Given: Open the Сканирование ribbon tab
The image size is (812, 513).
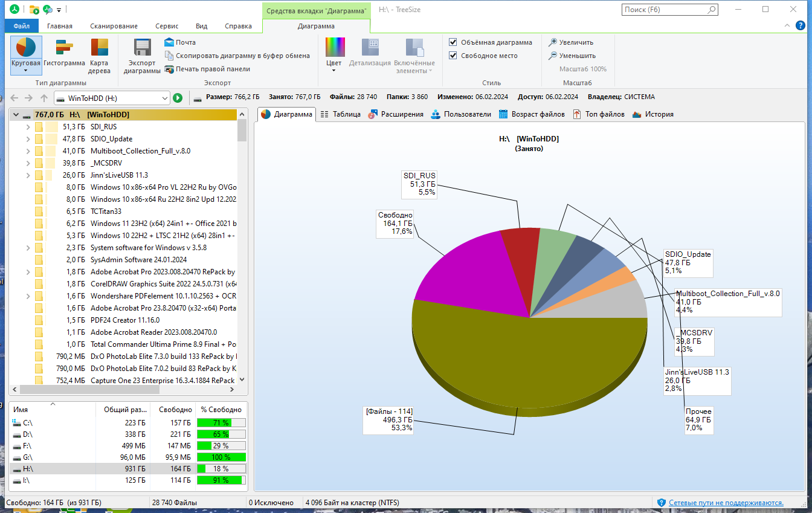Looking at the screenshot, I should pos(114,26).
